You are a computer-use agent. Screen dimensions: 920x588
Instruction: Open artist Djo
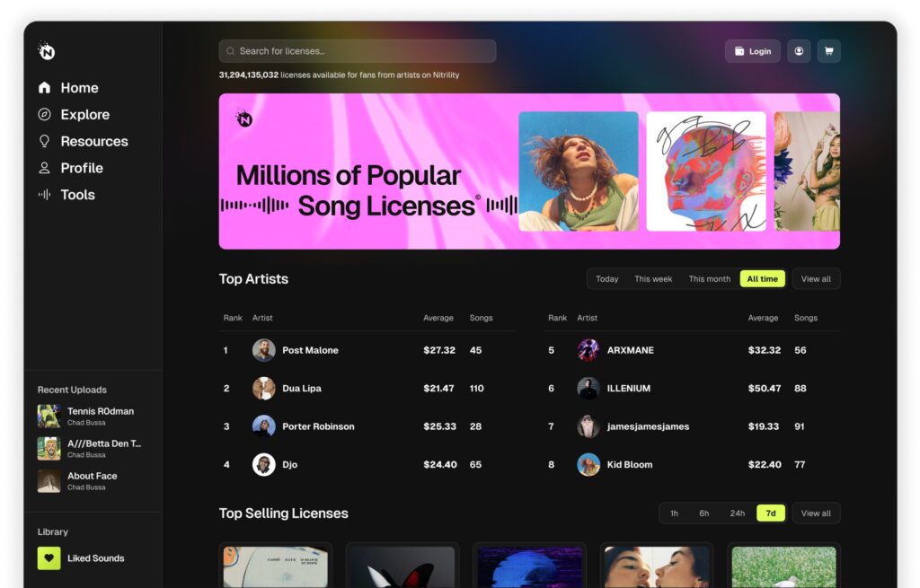(289, 464)
